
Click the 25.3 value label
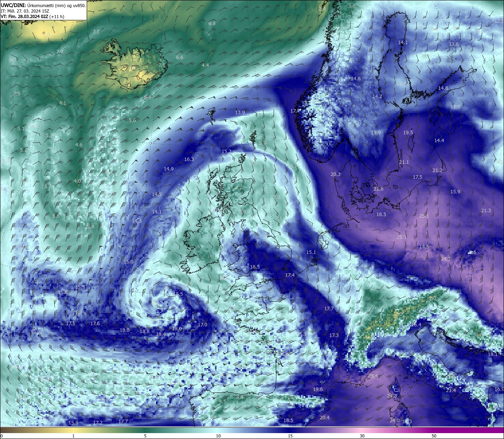coord(401,237)
